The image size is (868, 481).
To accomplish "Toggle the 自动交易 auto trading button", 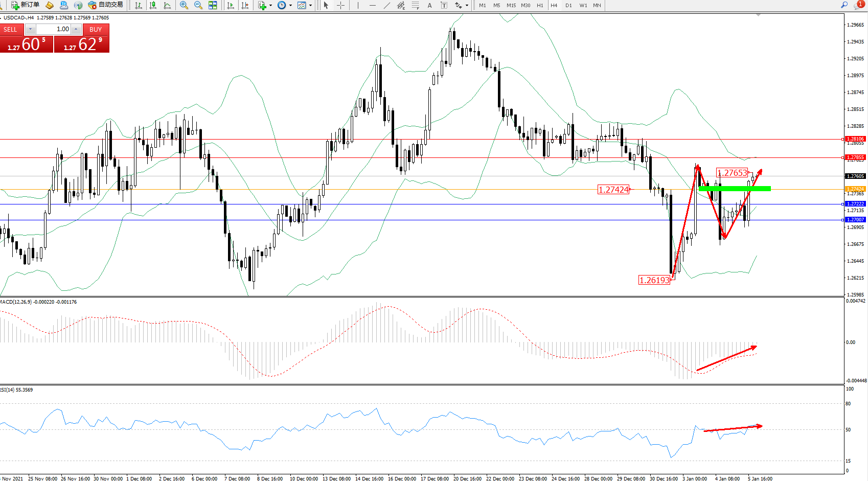I will coord(105,5).
